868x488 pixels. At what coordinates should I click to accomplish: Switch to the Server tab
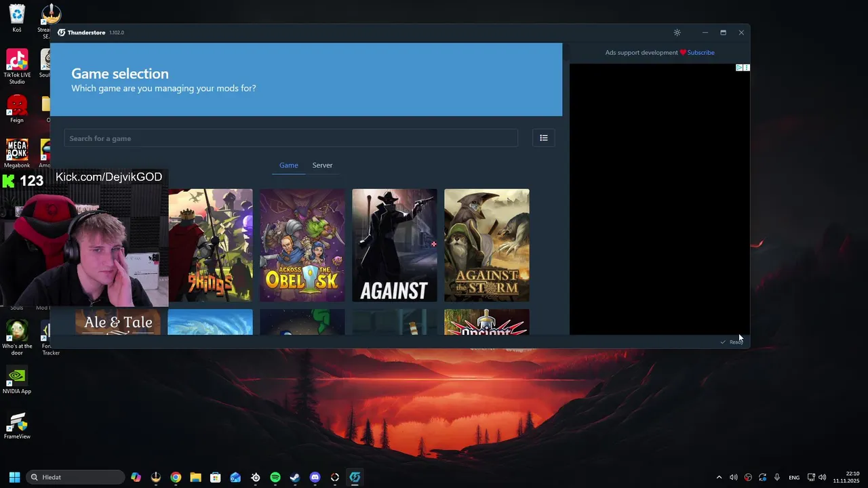pyautogui.click(x=322, y=165)
